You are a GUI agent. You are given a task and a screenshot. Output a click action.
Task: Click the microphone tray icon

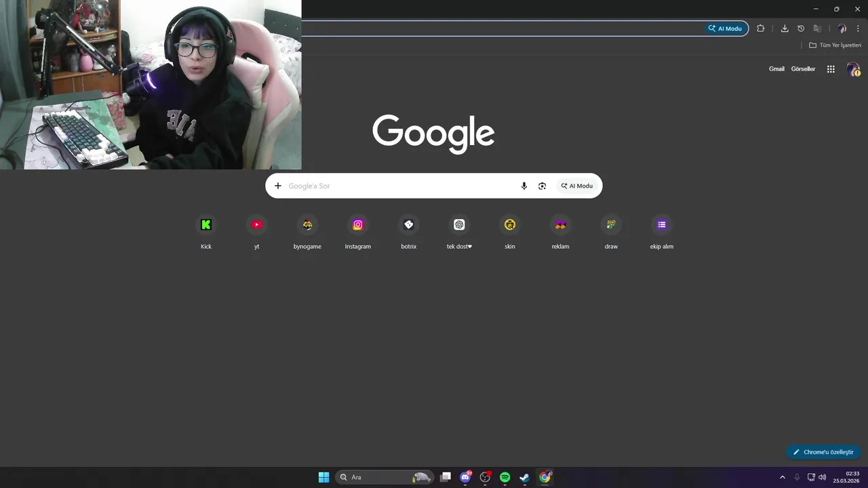[x=797, y=477]
